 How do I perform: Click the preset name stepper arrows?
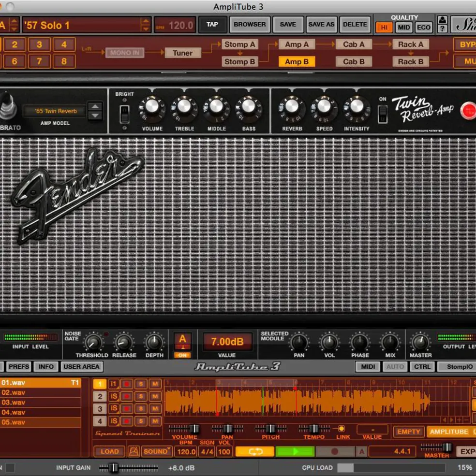pos(146,25)
